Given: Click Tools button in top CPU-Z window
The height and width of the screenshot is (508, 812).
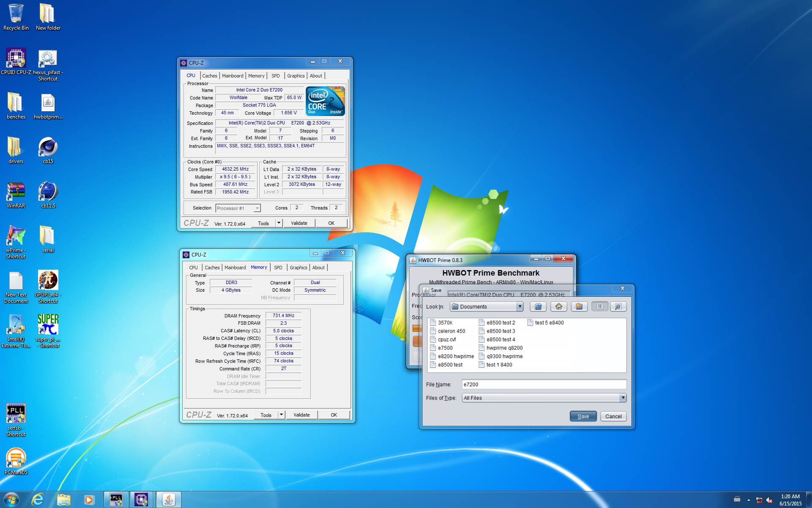Looking at the screenshot, I should tap(263, 223).
